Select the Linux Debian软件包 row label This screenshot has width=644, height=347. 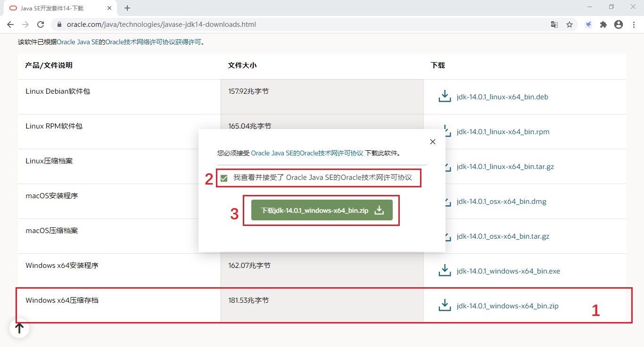[x=58, y=91]
